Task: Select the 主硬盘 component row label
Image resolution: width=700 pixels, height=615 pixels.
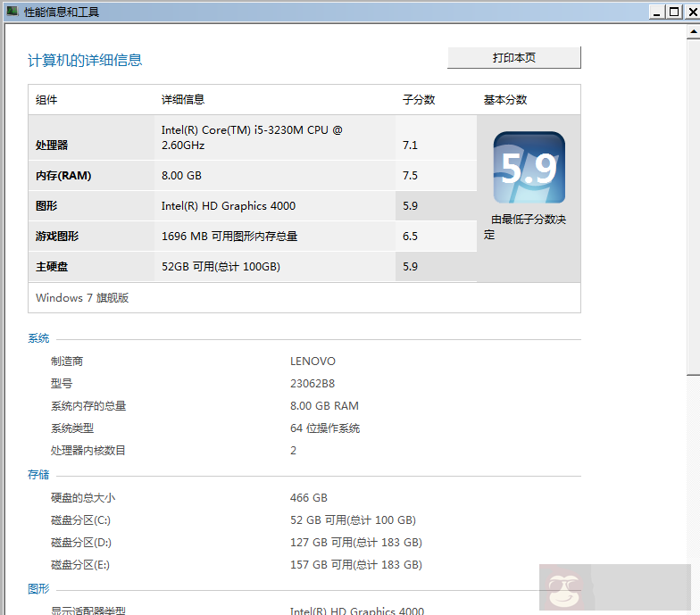Action: click(x=52, y=267)
